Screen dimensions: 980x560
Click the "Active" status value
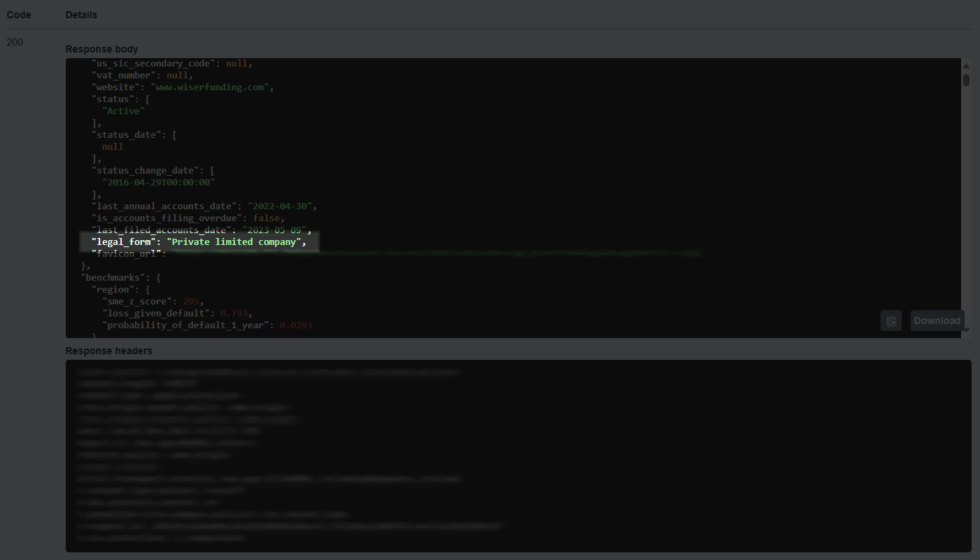124,111
